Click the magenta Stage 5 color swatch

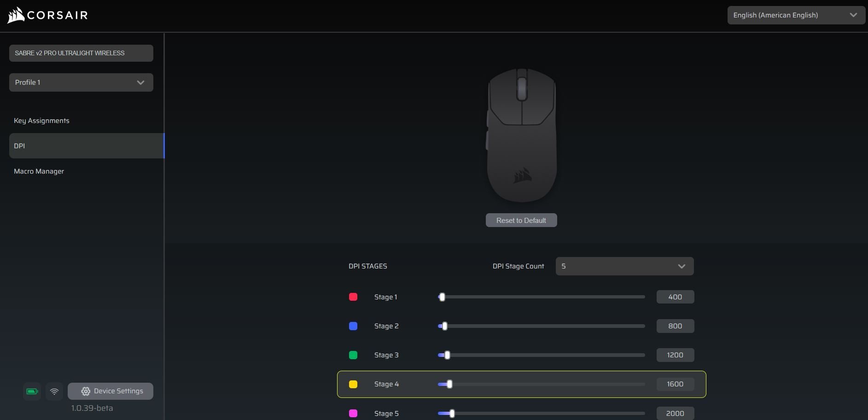click(353, 414)
